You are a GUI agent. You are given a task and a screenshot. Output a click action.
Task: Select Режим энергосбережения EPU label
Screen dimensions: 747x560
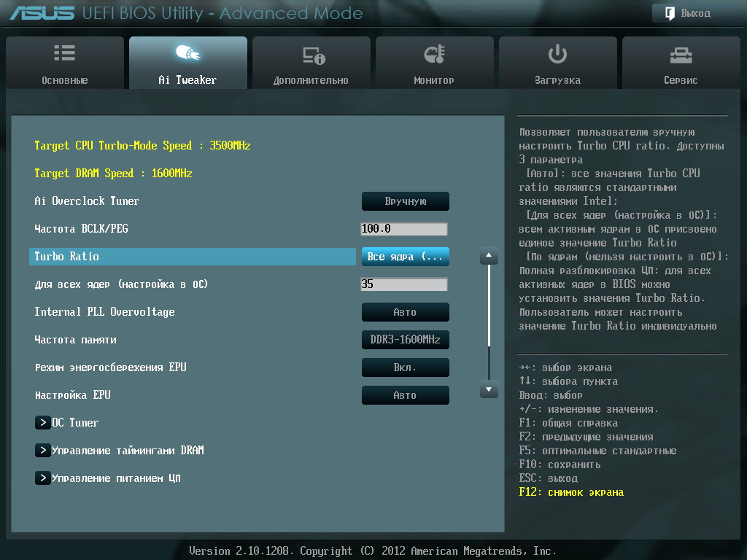pyautogui.click(x=111, y=367)
